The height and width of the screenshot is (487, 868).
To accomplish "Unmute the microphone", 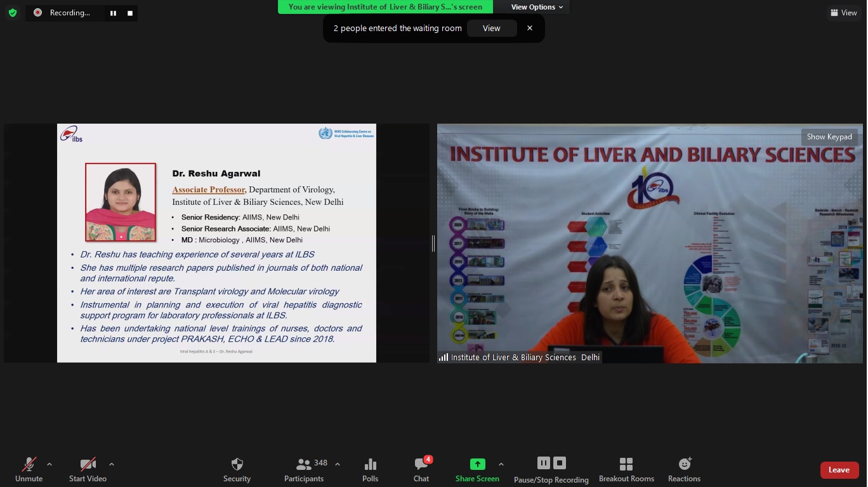I will 29,470.
